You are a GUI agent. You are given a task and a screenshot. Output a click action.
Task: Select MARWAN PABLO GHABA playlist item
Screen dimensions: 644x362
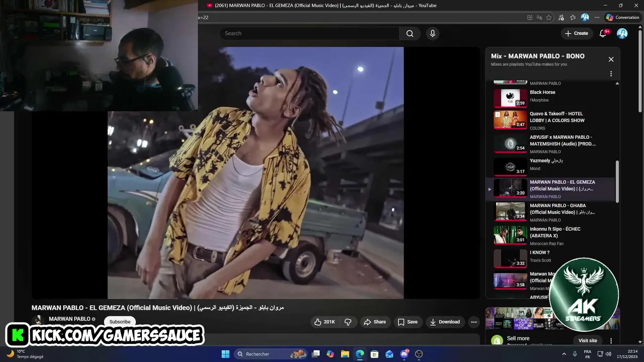tap(551, 213)
